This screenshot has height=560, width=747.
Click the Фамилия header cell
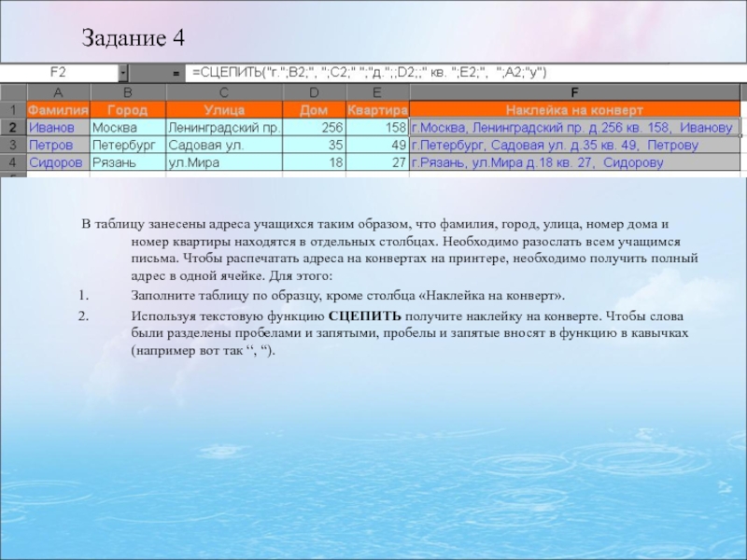[x=58, y=109]
